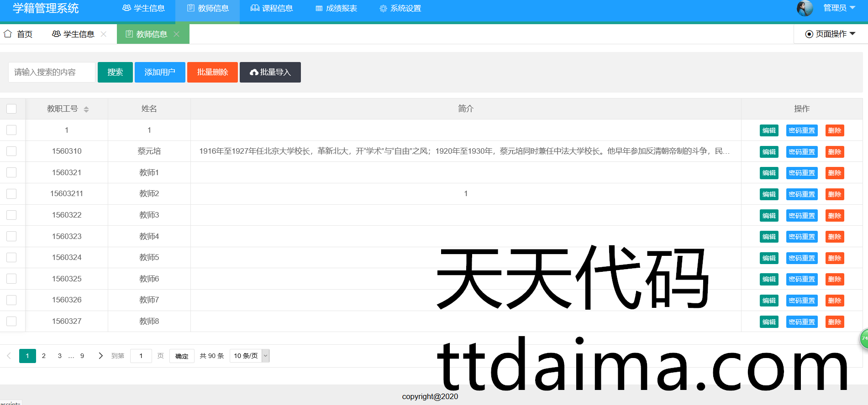Viewport: 868px width, 405px height.
Task: Click the 添加用户 button
Action: (160, 72)
